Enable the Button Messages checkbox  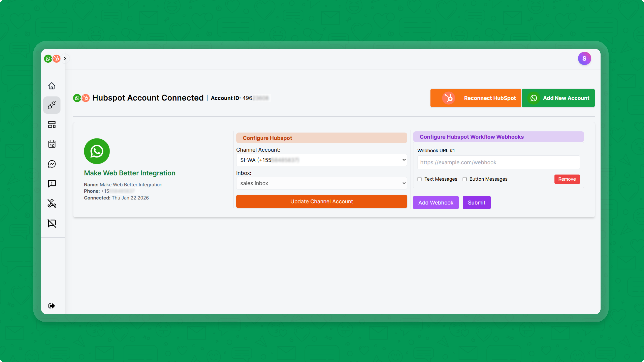pyautogui.click(x=464, y=179)
